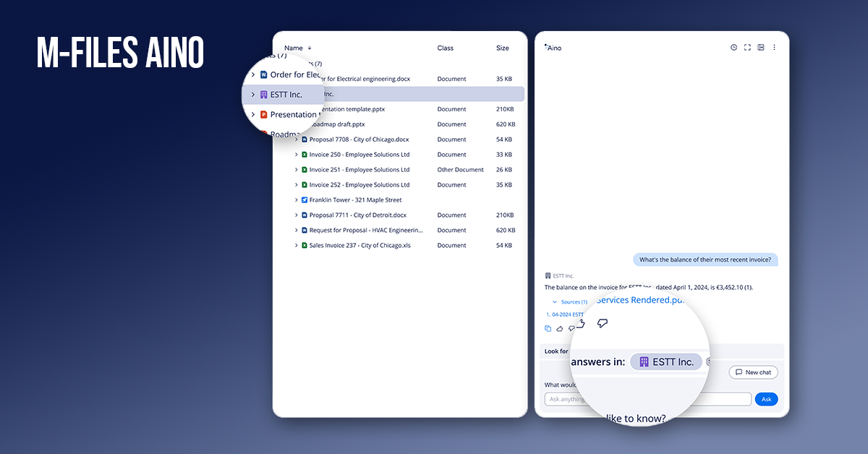Image resolution: width=868 pixels, height=454 pixels.
Task: Sort list by Name column header
Action: tap(294, 48)
